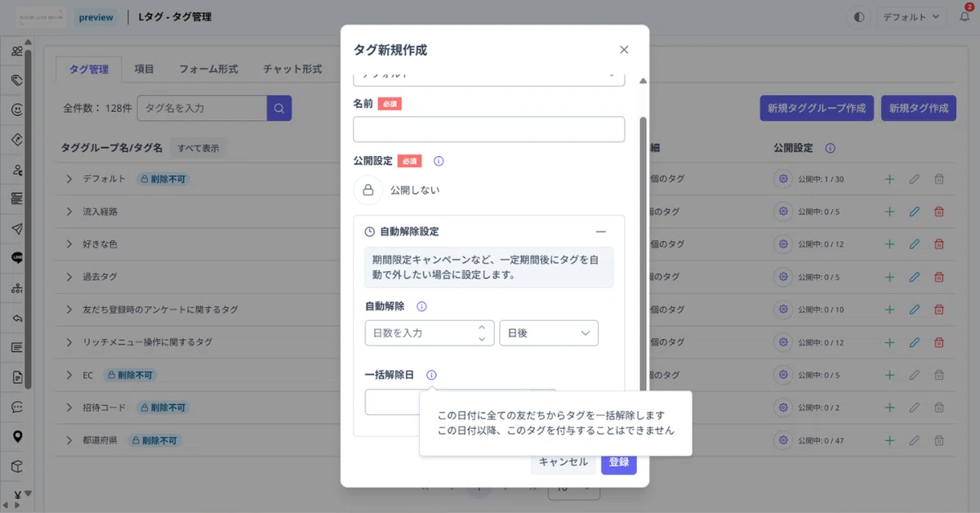The width and height of the screenshot is (980, 513).
Task: Open gear settings for 流入経路 row
Action: (784, 212)
